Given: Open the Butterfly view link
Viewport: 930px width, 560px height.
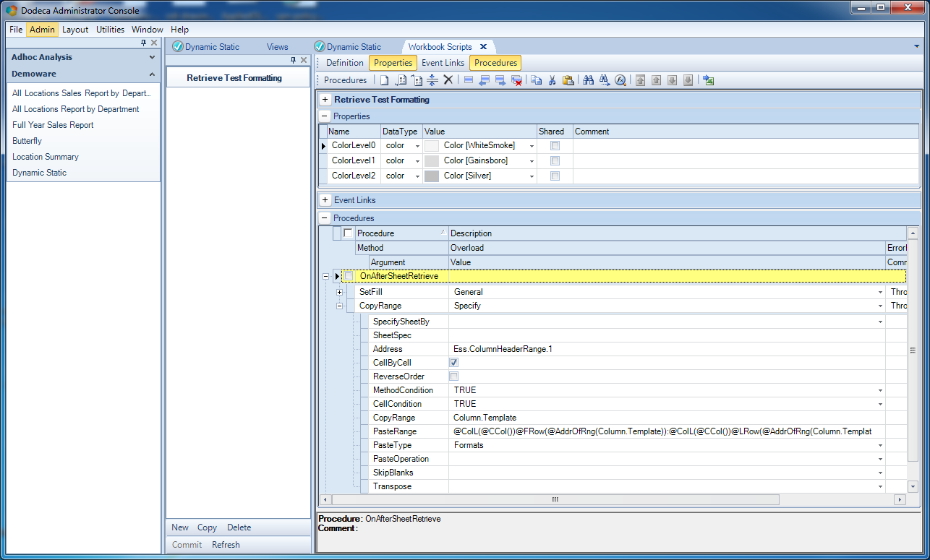Looking at the screenshot, I should 27,141.
